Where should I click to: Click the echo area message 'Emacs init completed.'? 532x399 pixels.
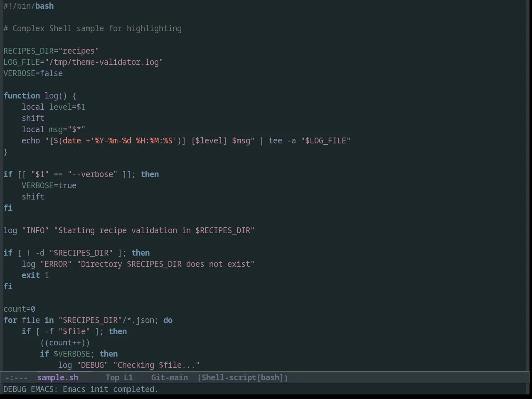point(111,389)
